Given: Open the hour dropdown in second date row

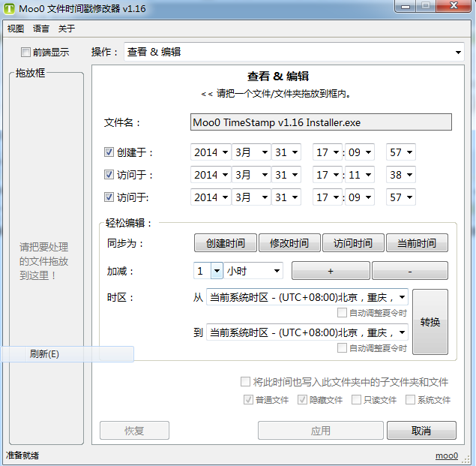Looking at the screenshot, I should tap(328, 175).
